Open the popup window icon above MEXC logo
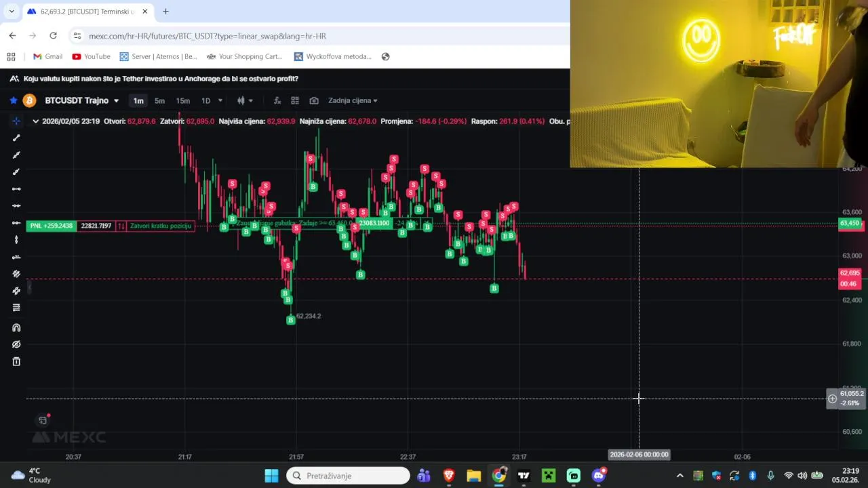Viewport: 868px width, 488px height. [x=43, y=420]
